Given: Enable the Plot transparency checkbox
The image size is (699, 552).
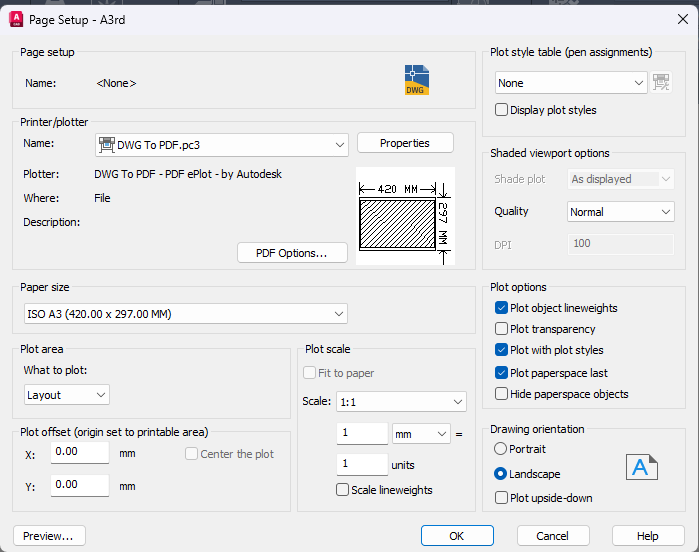Looking at the screenshot, I should pos(502,329).
